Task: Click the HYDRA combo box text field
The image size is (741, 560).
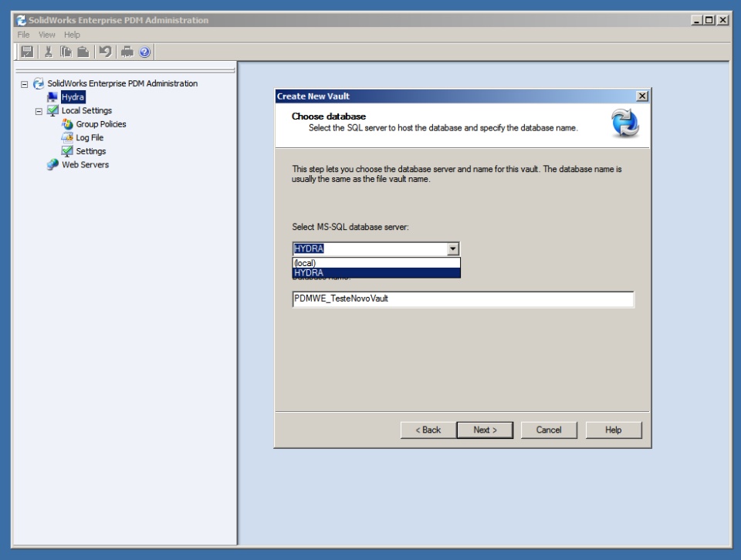Action: (370, 248)
